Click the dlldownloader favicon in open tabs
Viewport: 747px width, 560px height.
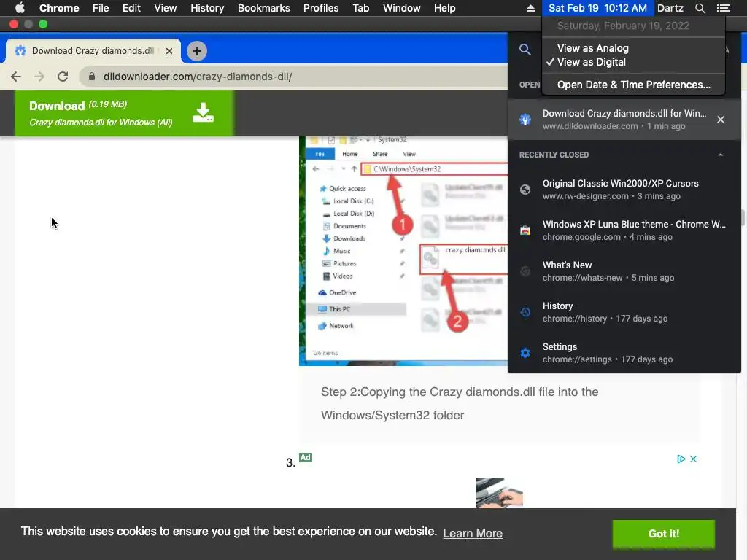[525, 120]
